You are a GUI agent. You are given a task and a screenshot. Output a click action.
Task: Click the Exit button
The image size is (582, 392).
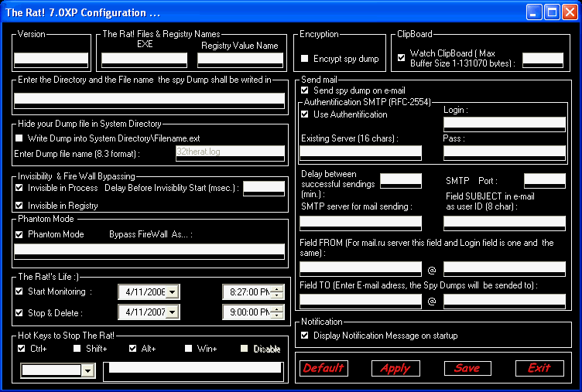point(539,368)
